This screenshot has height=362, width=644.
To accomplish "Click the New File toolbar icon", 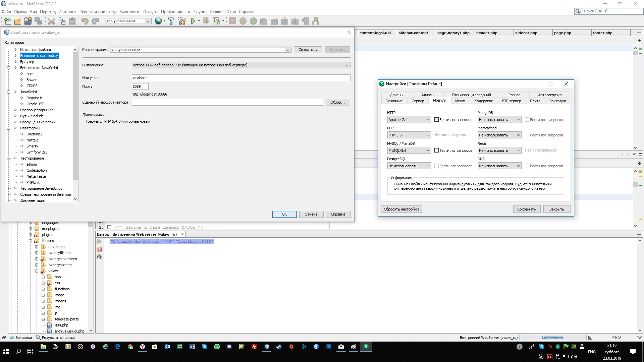I will (x=7, y=21).
